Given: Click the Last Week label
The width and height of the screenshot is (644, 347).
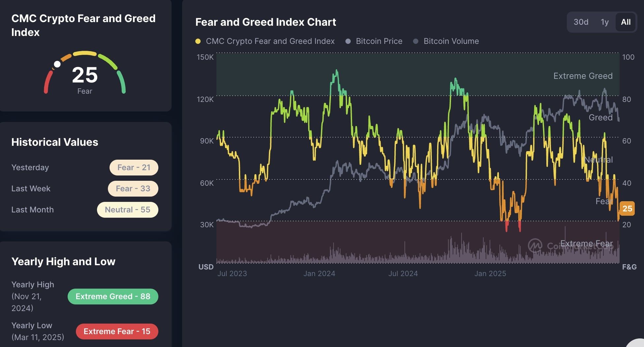Looking at the screenshot, I should [x=31, y=189].
